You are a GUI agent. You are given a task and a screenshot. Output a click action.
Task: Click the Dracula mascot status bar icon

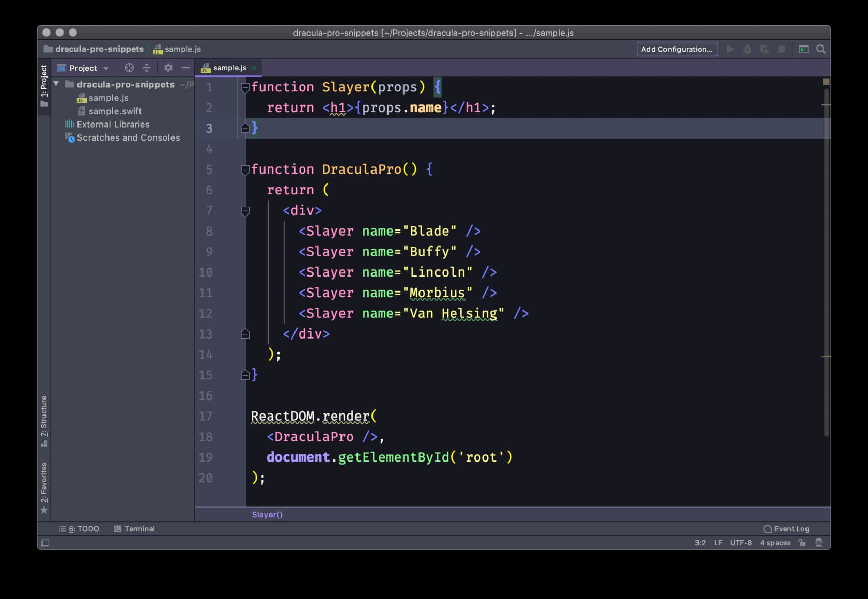coord(819,543)
